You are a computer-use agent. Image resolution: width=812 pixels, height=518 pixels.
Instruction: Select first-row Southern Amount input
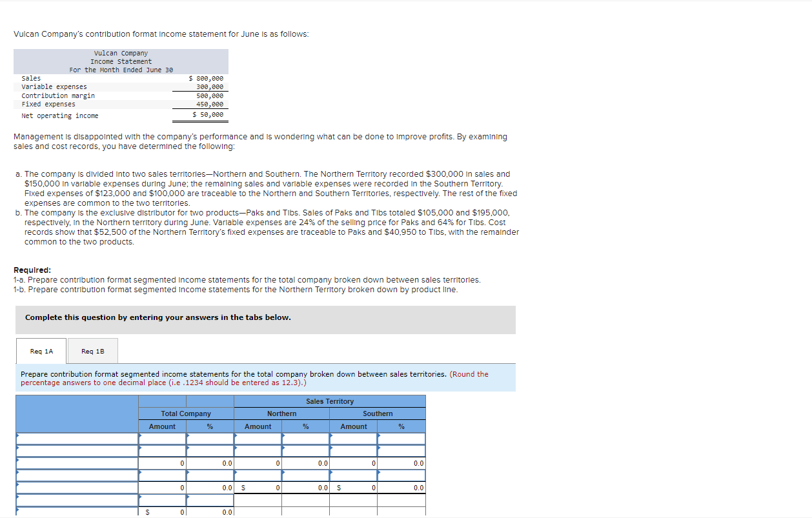(354, 439)
